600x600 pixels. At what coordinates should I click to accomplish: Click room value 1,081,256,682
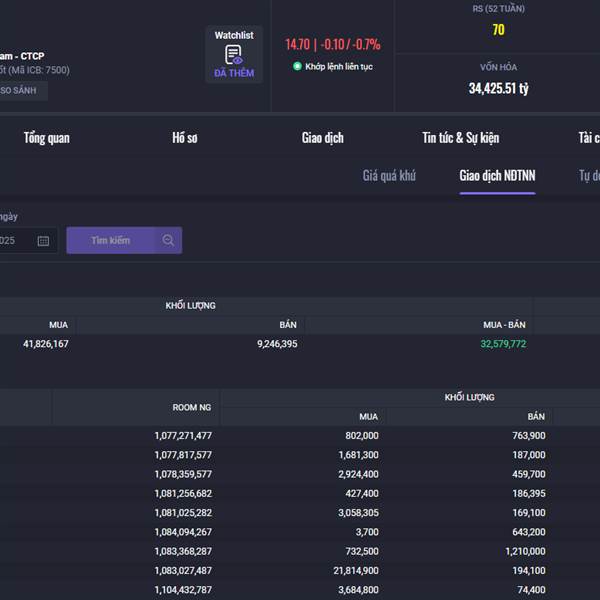pos(183,494)
